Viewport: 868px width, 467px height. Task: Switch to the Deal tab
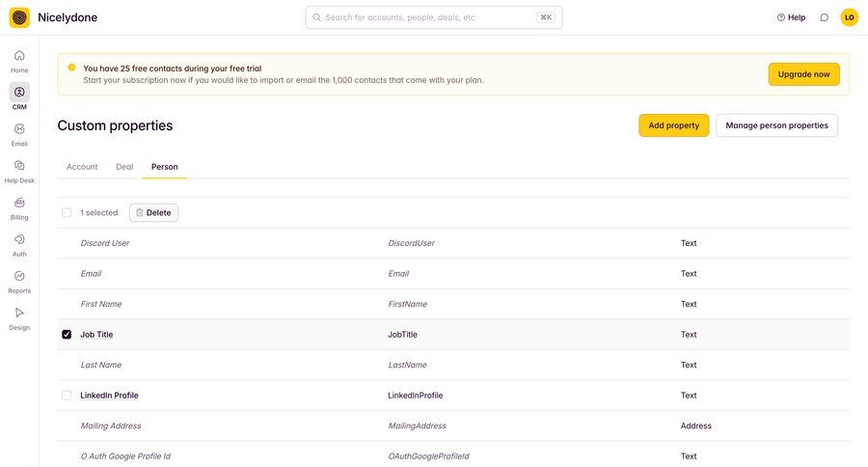click(x=124, y=167)
